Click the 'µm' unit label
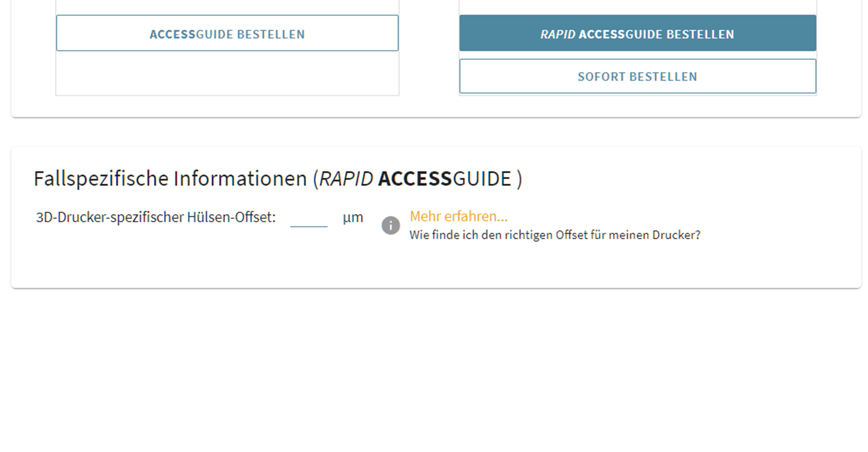Image resolution: width=868 pixels, height=452 pixels. (353, 217)
